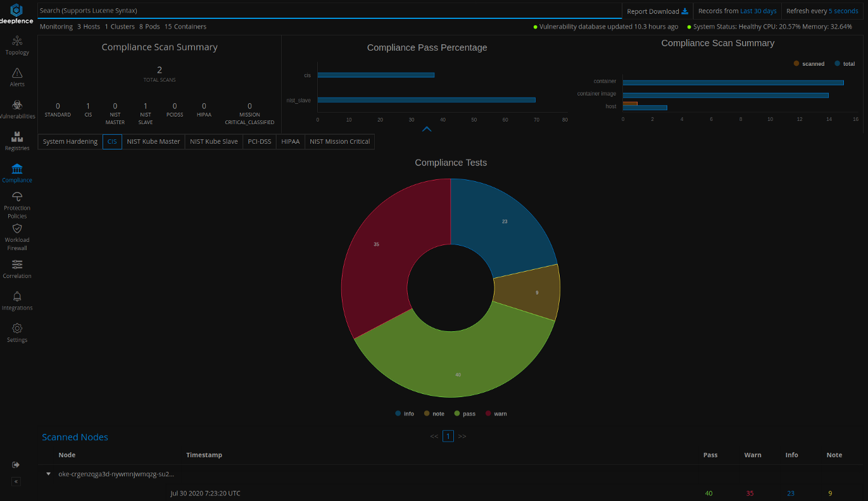Screen dimensions: 868x501
Task: Open the Registries page
Action: click(x=16, y=141)
